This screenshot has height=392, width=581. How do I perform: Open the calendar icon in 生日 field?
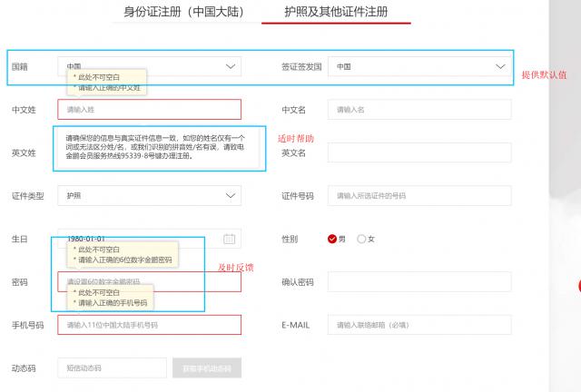(x=230, y=239)
